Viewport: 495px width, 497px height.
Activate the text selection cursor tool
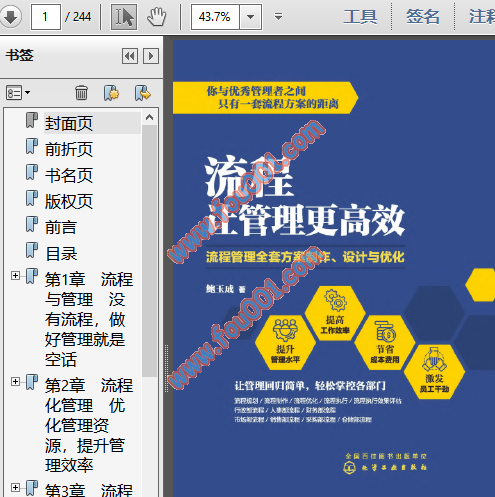124,17
